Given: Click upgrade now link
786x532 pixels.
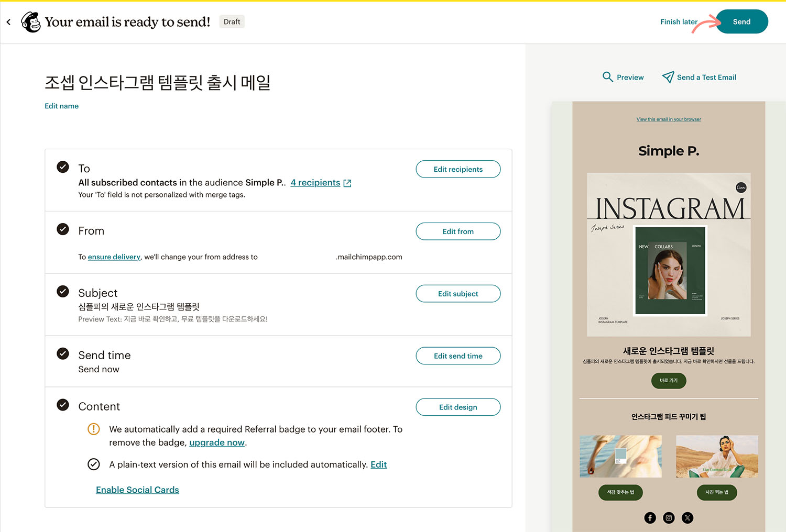Looking at the screenshot, I should pos(217,442).
